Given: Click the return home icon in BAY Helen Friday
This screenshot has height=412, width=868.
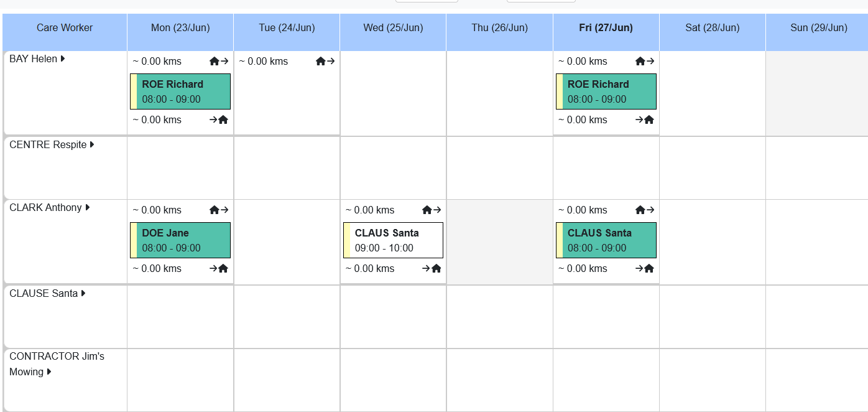Looking at the screenshot, I should (649, 119).
